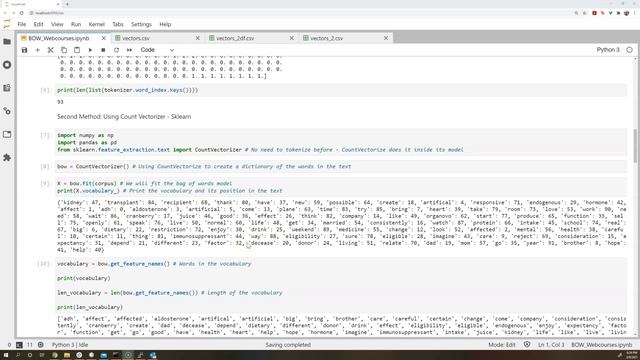Close the vectors_2.csv tab
The image size is (640, 360).
pos(386,38)
